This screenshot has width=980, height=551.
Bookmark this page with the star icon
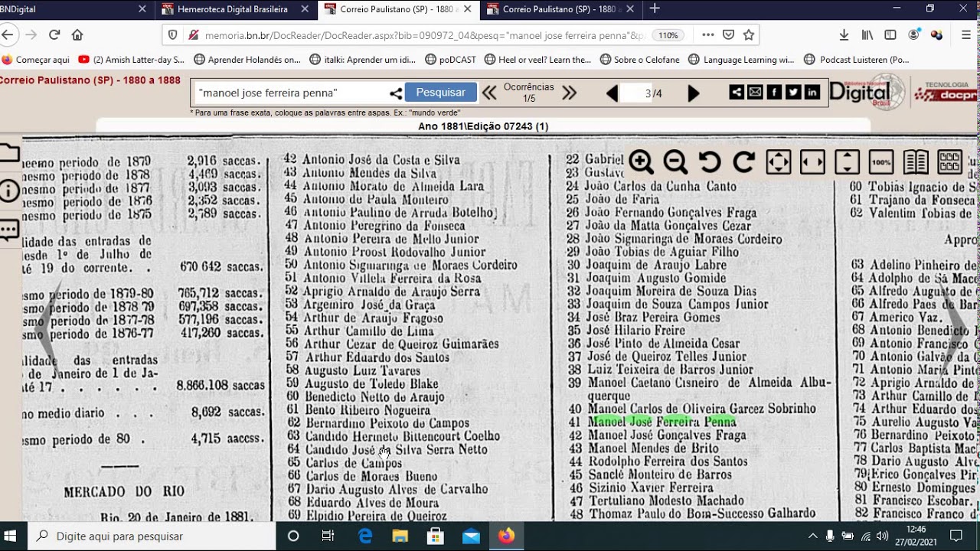749,34
